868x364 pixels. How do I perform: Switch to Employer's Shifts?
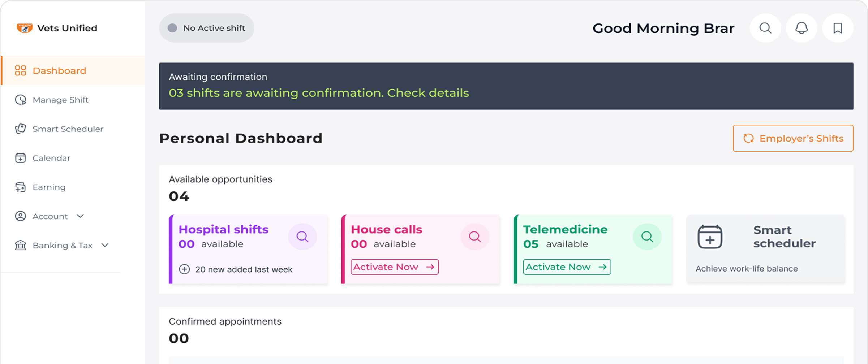point(793,138)
